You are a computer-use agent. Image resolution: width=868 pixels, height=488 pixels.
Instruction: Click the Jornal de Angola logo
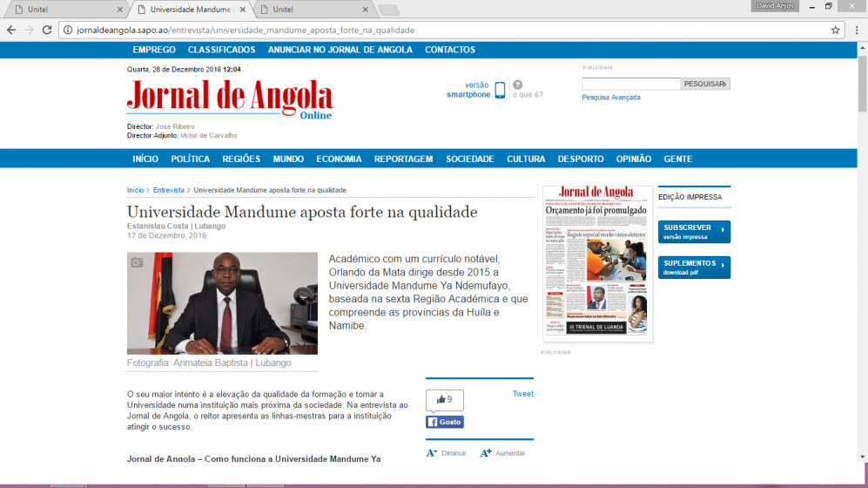[x=231, y=98]
